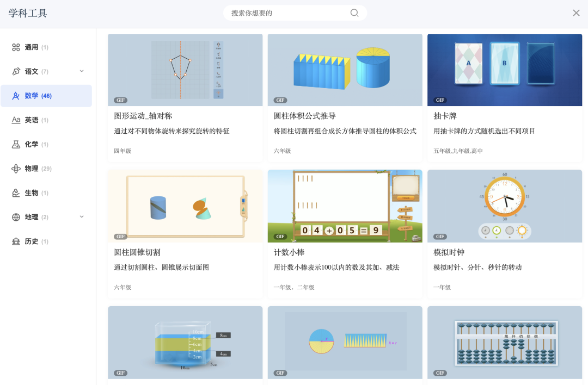
Task: Select the 英语 subject icon
Action: [x=16, y=120]
